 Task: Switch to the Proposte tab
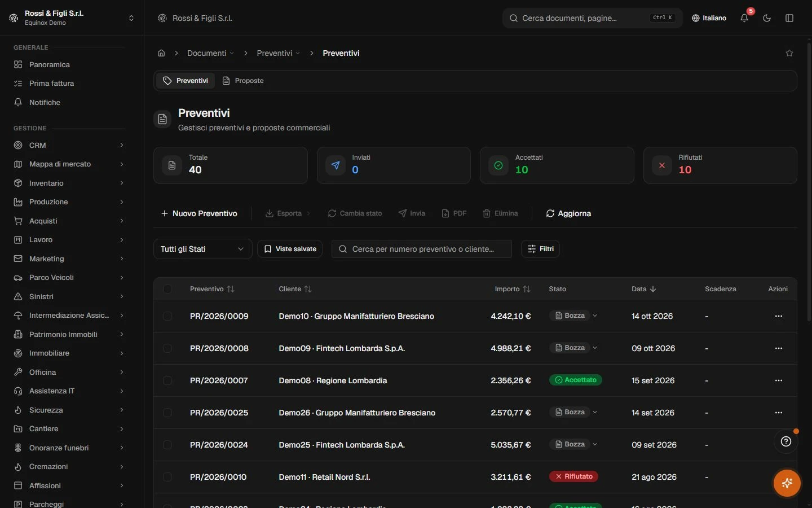tap(243, 81)
